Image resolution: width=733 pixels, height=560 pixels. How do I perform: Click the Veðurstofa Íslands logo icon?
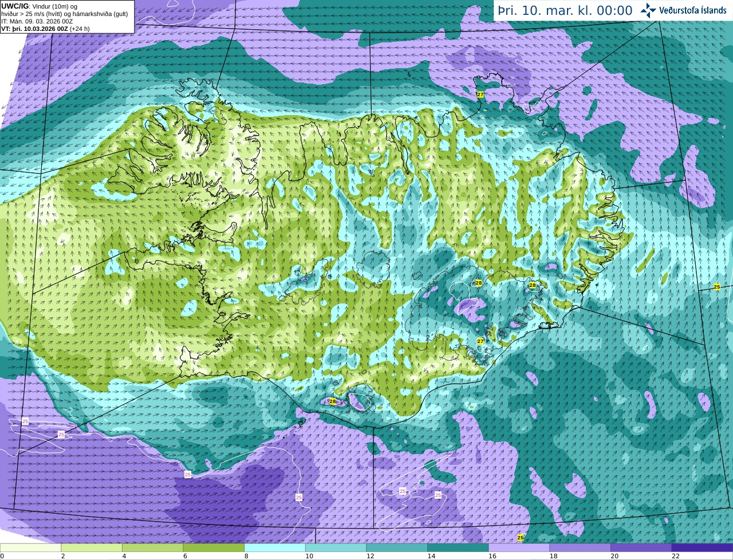[648, 10]
